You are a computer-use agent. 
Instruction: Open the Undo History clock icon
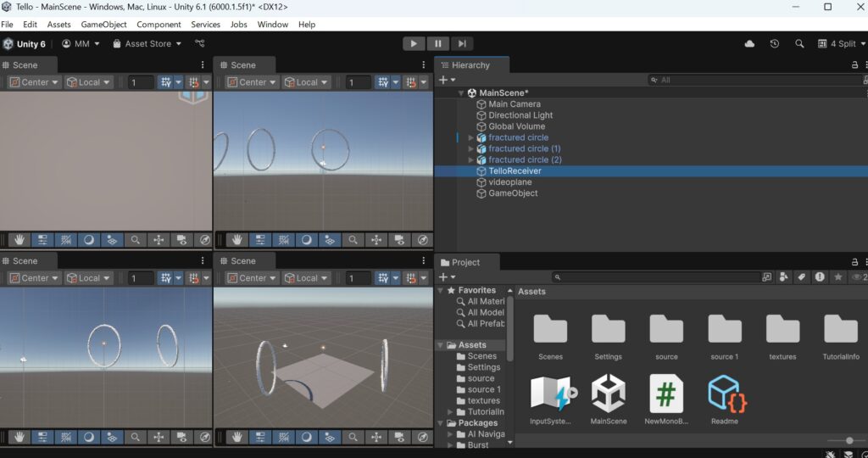point(774,43)
